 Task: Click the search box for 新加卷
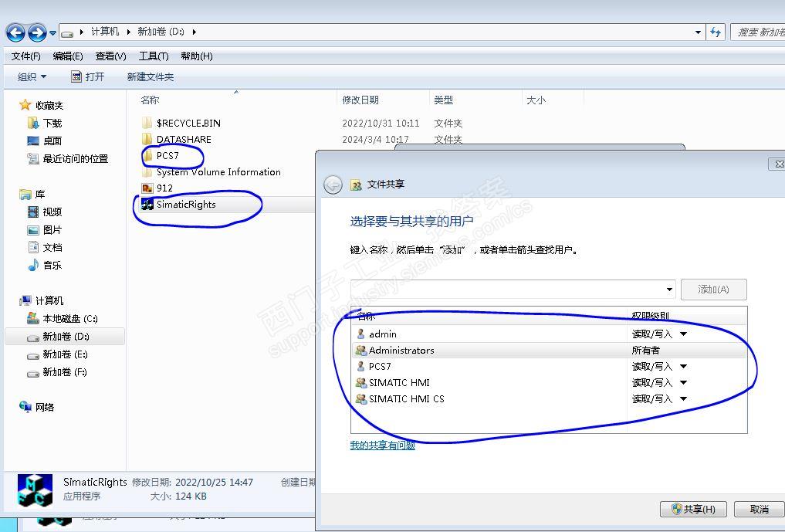click(x=757, y=32)
